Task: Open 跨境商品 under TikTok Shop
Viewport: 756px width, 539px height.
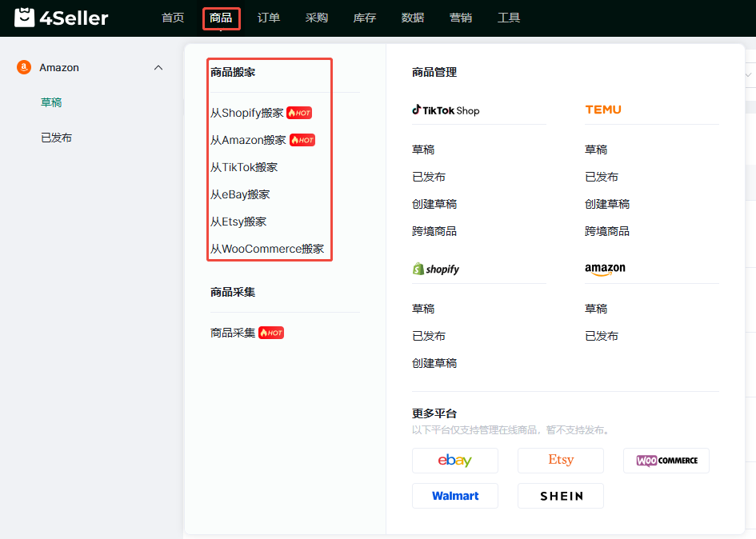Action: [x=434, y=231]
